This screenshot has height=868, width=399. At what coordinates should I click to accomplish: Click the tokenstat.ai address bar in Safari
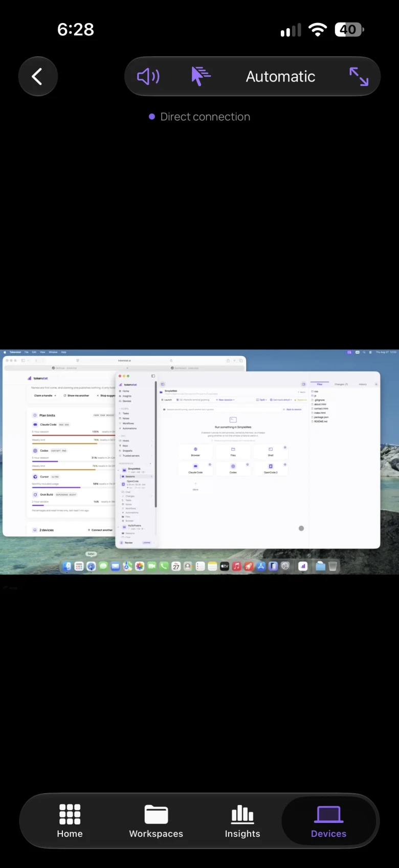coord(125,361)
